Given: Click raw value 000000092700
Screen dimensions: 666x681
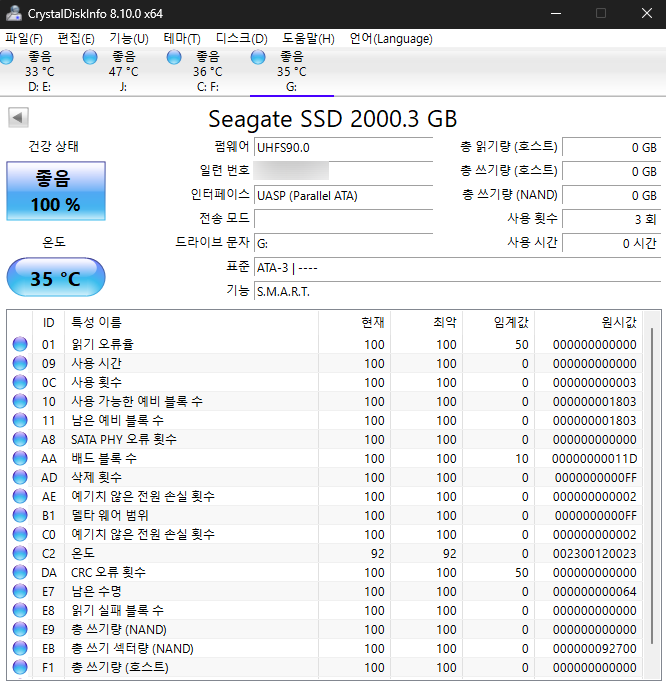Looking at the screenshot, I should pyautogui.click(x=594, y=648).
